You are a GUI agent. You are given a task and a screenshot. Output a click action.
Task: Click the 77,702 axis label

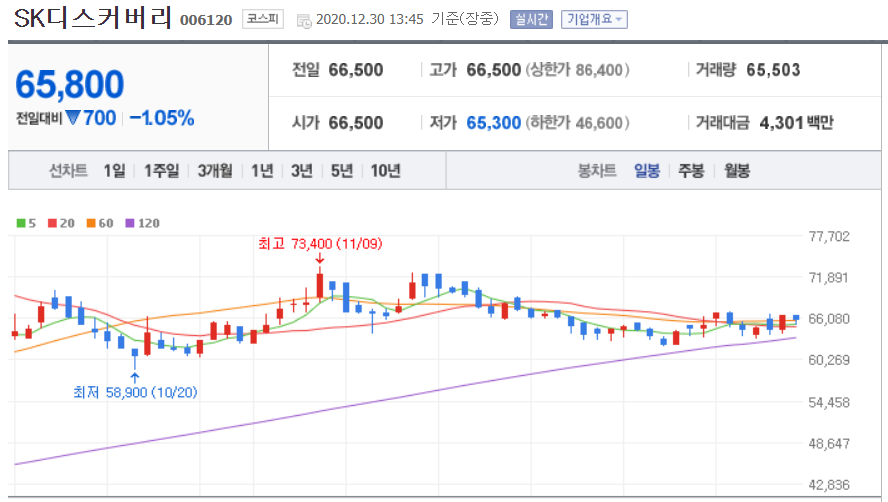[x=829, y=236]
